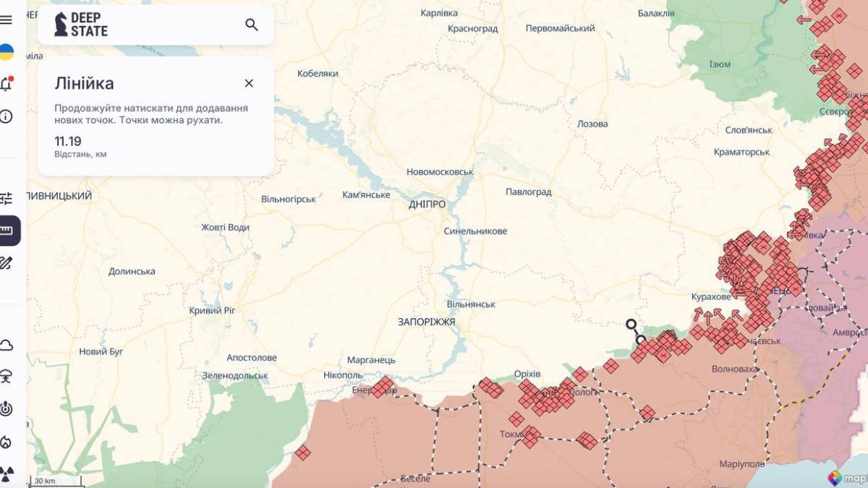Click the Балаклія city label
Screen dimensions: 868x488
click(656, 13)
